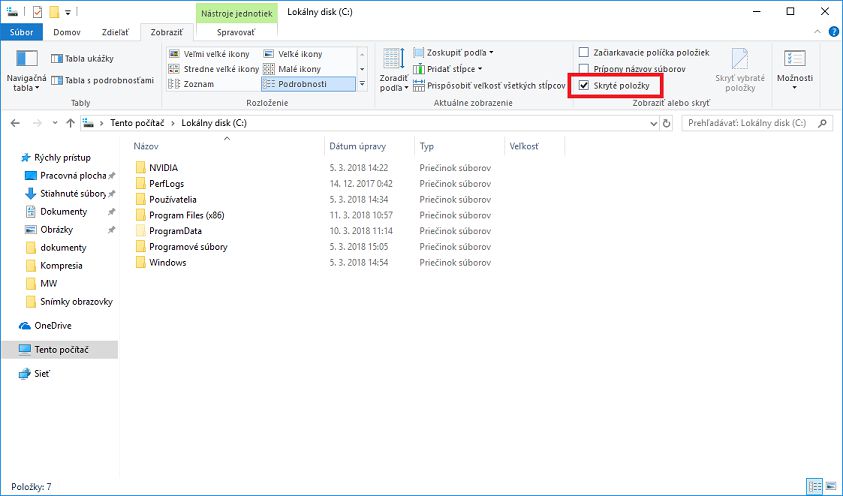Open recent locations dropdown arrow

[x=55, y=123]
